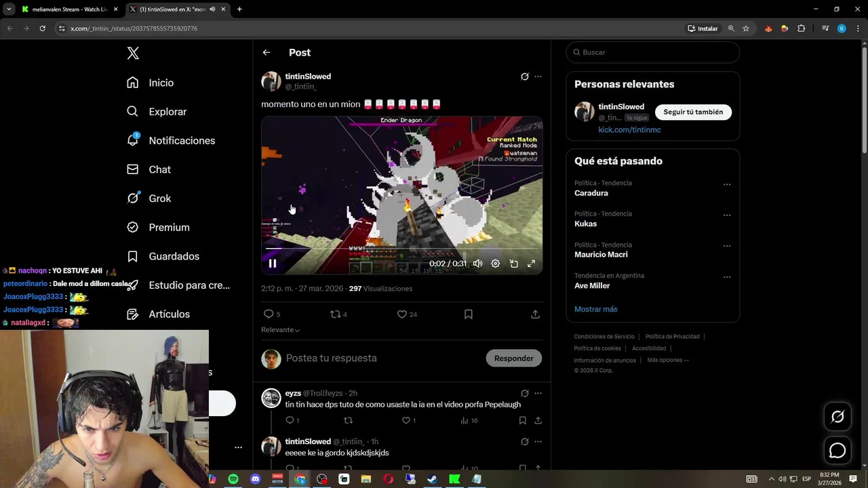Click the Instalar app button in address bar
This screenshot has width=868, height=488.
pyautogui.click(x=703, y=28)
